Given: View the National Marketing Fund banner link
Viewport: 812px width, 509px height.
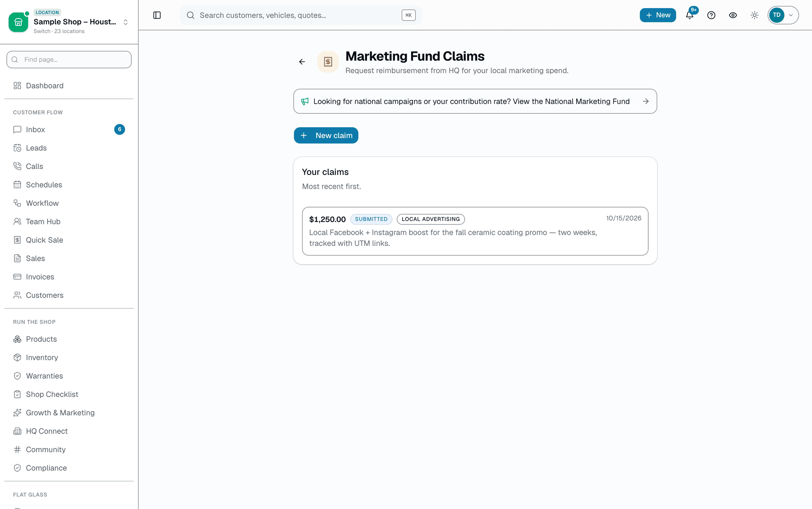Looking at the screenshot, I should [x=475, y=101].
